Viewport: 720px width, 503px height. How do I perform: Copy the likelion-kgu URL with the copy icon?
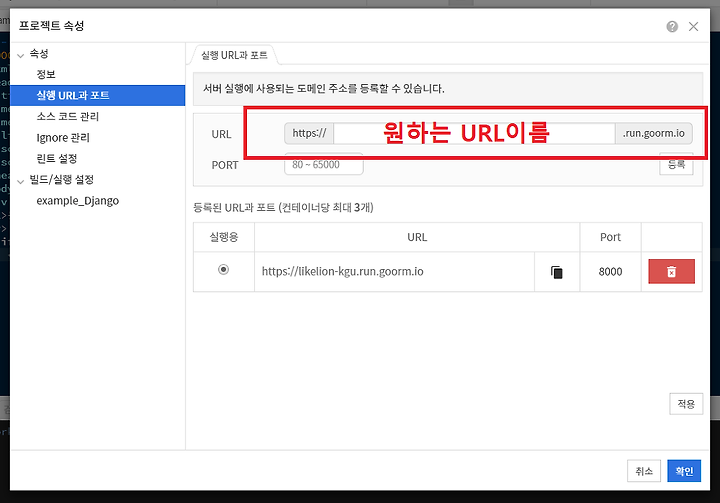pyautogui.click(x=557, y=272)
